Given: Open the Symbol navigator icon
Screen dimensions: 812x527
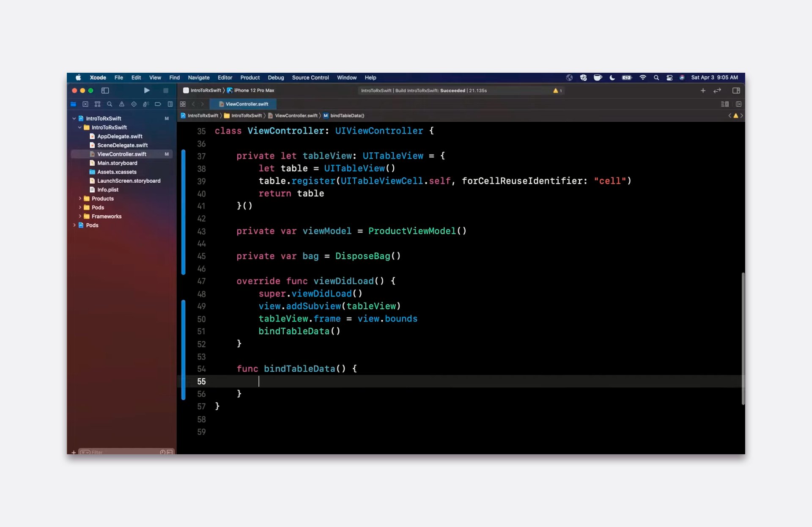Looking at the screenshot, I should pyautogui.click(x=97, y=104).
